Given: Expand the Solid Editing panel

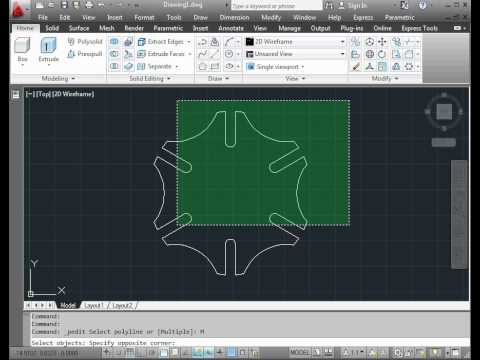Looking at the screenshot, I should pyautogui.click(x=150, y=78).
